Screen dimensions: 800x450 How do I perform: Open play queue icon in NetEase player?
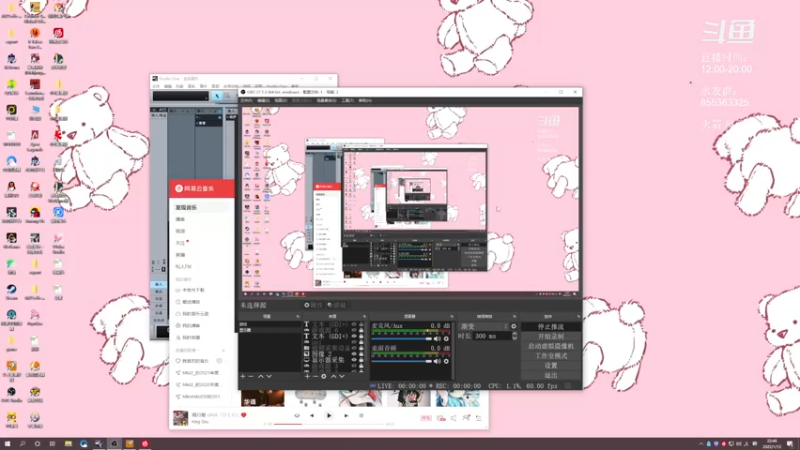click(x=479, y=418)
